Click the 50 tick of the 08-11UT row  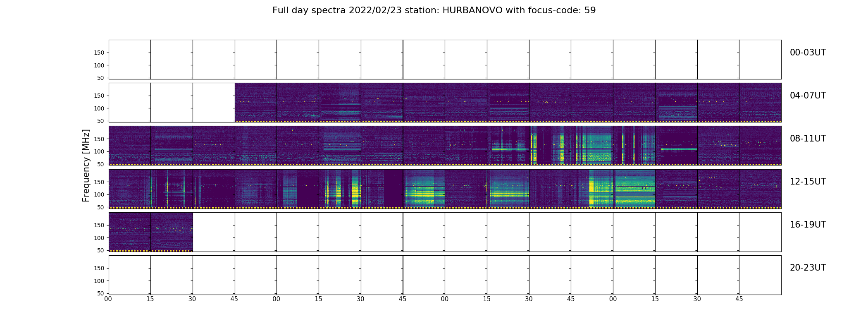101,164
